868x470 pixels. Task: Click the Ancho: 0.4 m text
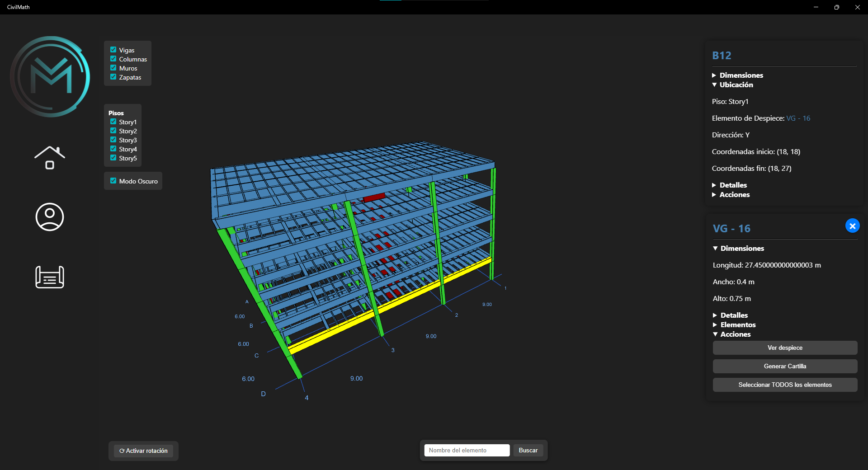point(733,282)
